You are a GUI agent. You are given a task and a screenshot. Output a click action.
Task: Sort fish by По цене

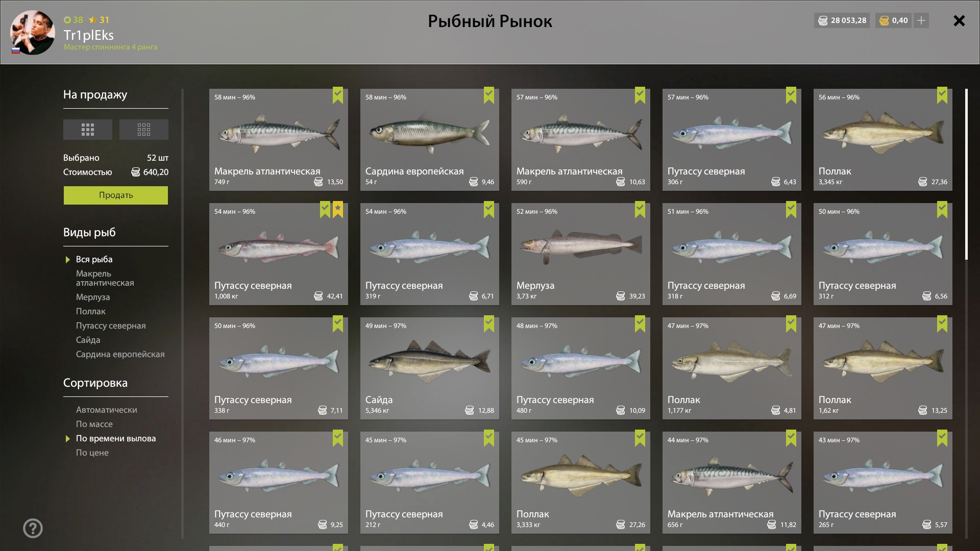92,453
